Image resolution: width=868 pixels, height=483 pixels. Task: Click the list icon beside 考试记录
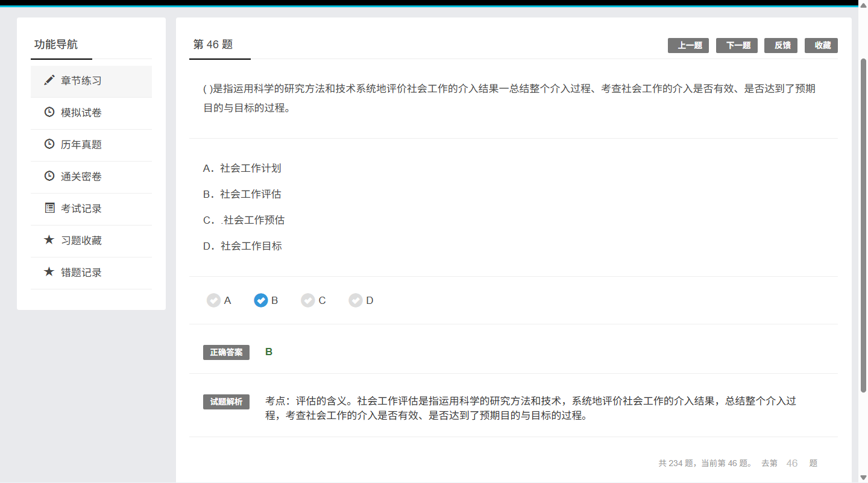coord(49,208)
